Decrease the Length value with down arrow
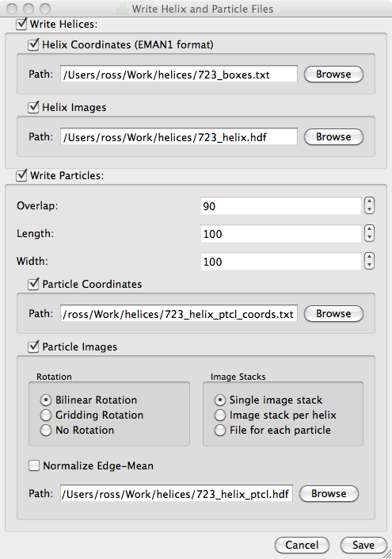The height and width of the screenshot is (559, 392). point(369,237)
